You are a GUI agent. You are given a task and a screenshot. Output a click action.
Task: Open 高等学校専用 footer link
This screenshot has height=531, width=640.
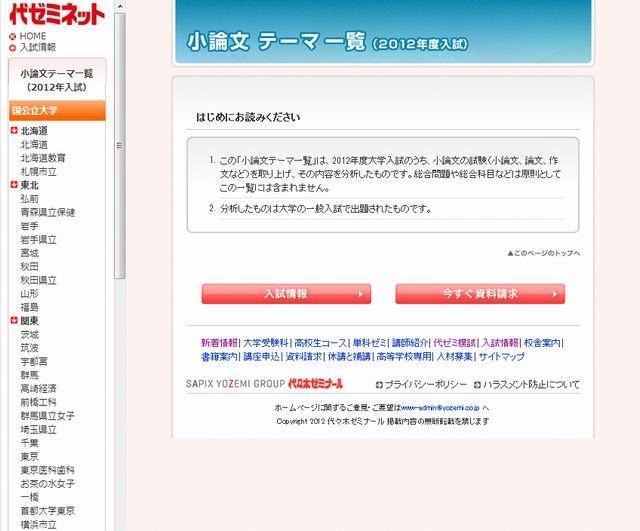[404, 357]
